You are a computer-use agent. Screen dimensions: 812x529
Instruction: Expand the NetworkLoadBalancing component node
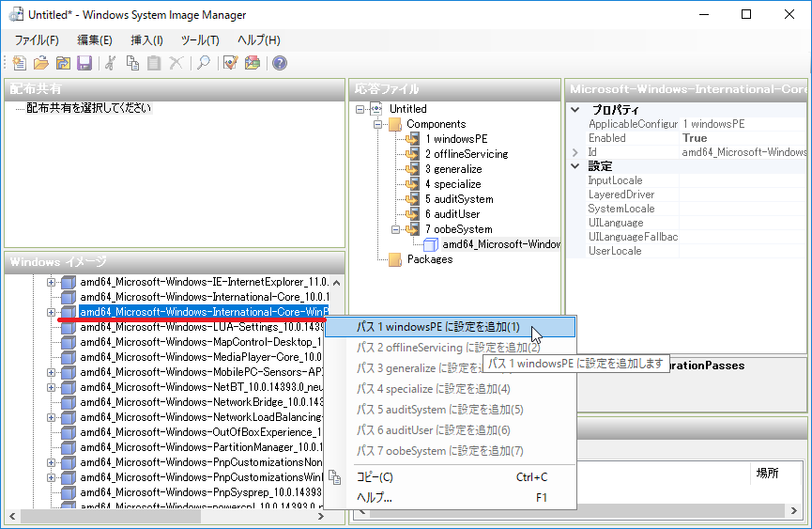point(51,417)
